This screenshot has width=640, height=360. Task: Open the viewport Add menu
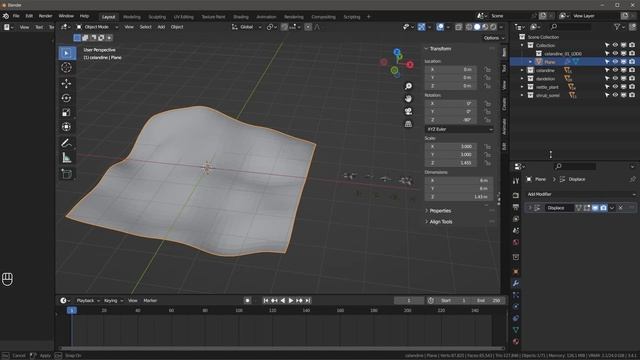pos(161,27)
